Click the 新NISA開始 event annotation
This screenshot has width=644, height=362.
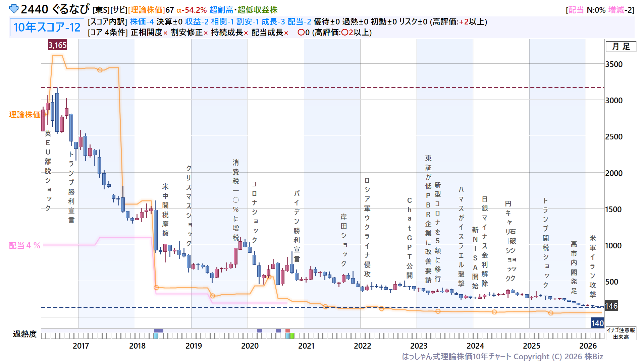[x=475, y=258]
